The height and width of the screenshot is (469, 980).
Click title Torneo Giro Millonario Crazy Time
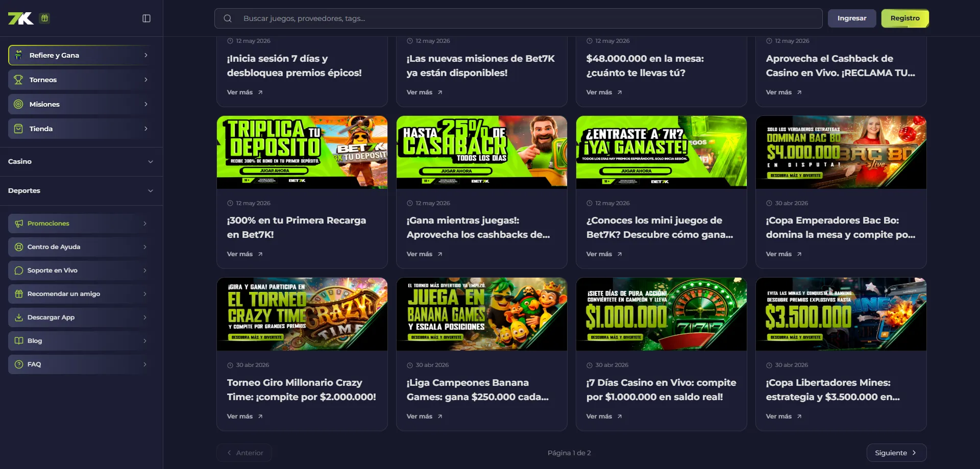point(301,390)
